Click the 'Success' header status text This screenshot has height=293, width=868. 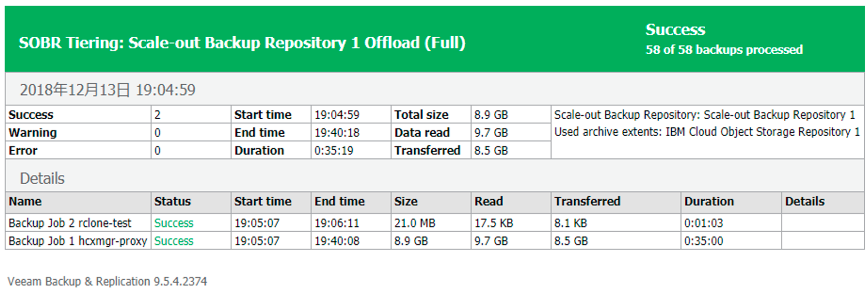pyautogui.click(x=675, y=30)
